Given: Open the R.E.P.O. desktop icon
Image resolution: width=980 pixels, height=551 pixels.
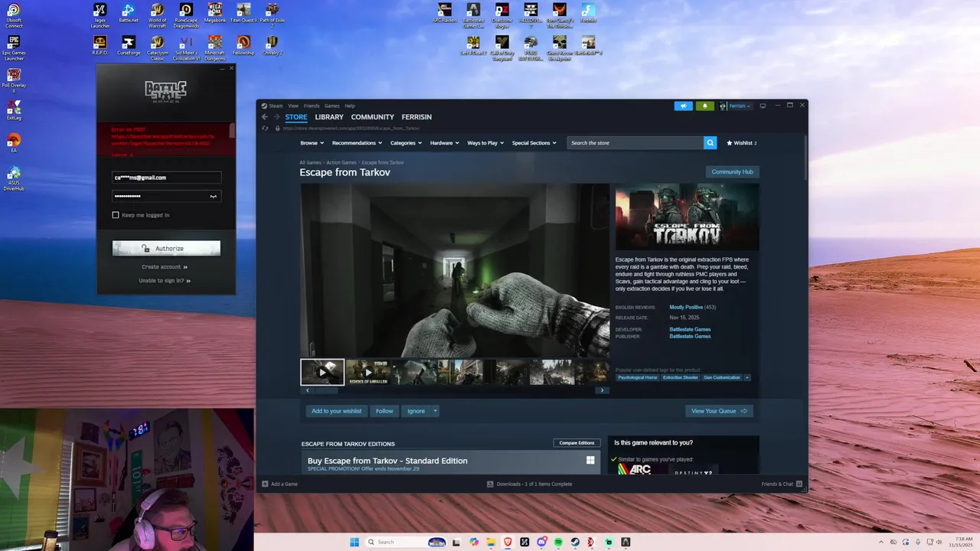Looking at the screenshot, I should [x=100, y=46].
